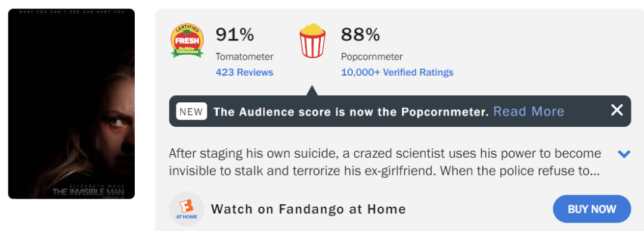This screenshot has height=231, width=644.
Task: Click the Certified Fresh tomato badge
Action: click(x=187, y=40)
